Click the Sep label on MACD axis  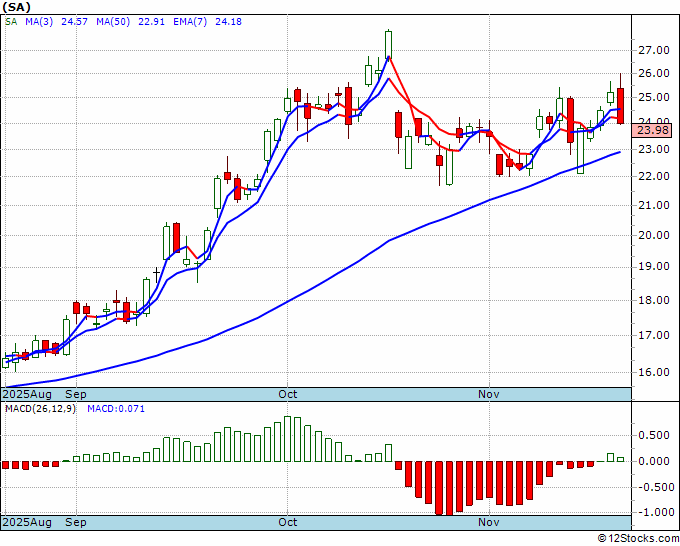point(76,522)
